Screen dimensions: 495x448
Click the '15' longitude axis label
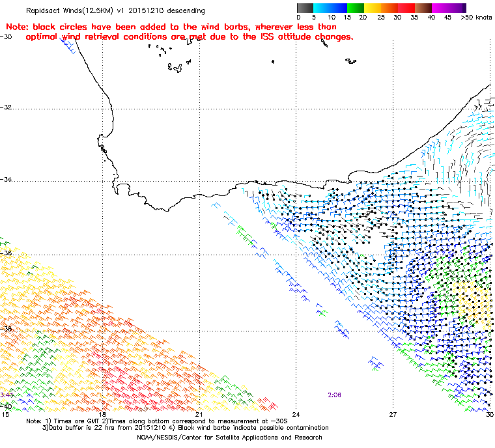click(x=5, y=414)
